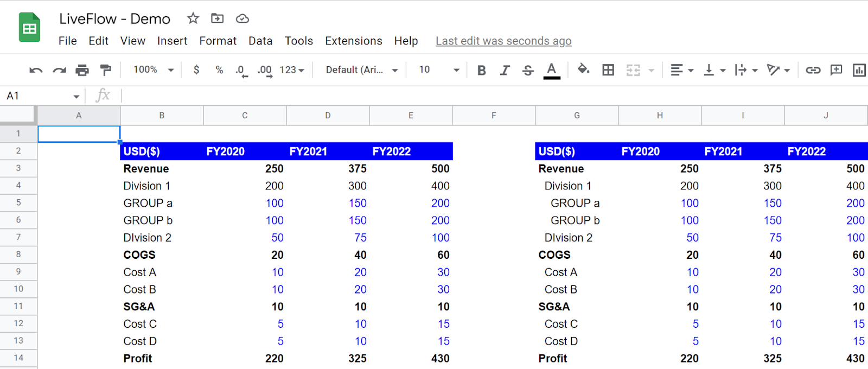Viewport: 868px width, 369px height.
Task: Click the Print icon
Action: pos(82,70)
